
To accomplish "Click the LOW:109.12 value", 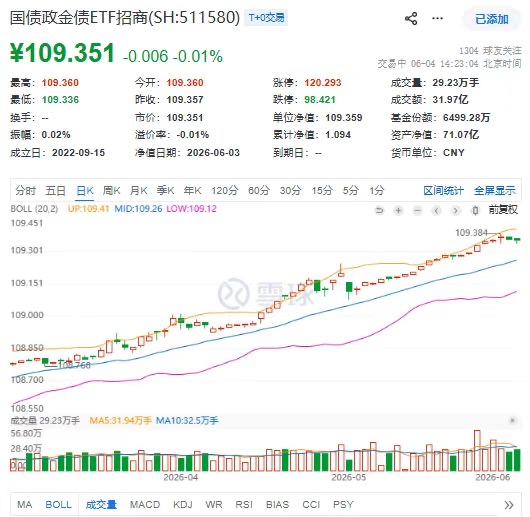I will [191, 209].
